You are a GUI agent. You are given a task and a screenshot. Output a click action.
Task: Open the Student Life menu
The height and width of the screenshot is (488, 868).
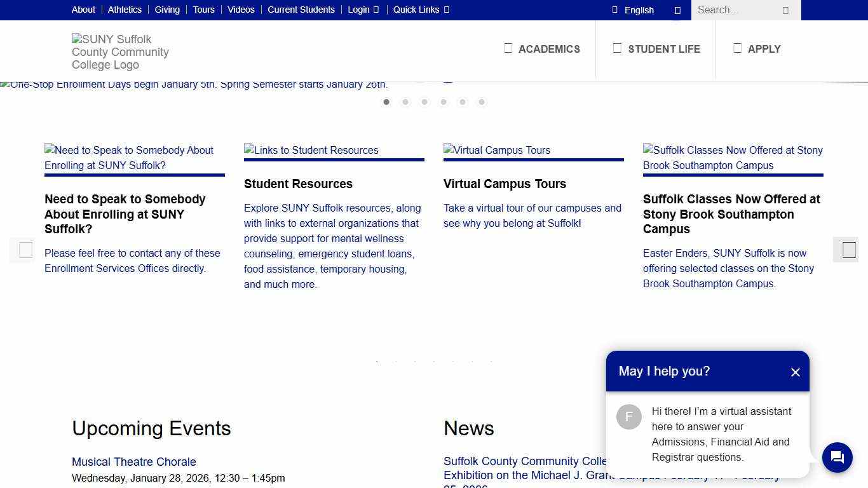[656, 49]
